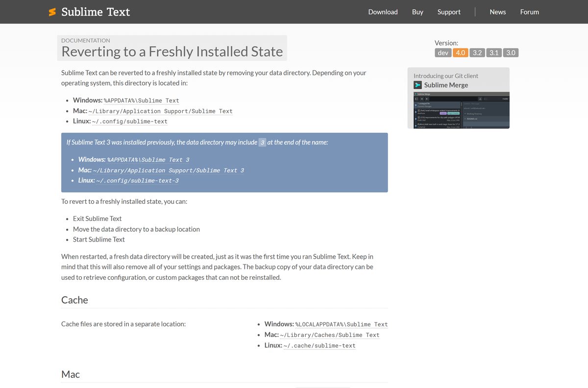The image size is (588, 388).
Task: Click the Version: label
Action: (446, 43)
